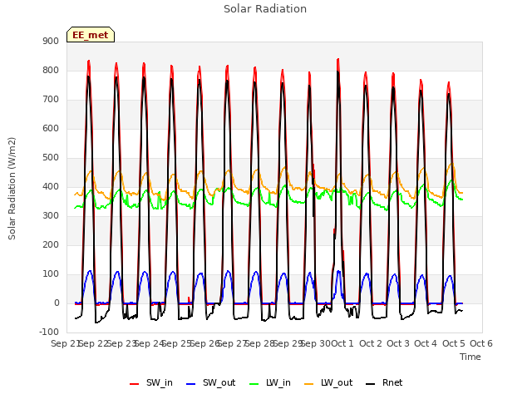Toggle the LW_in legend entry

[x=270, y=383]
